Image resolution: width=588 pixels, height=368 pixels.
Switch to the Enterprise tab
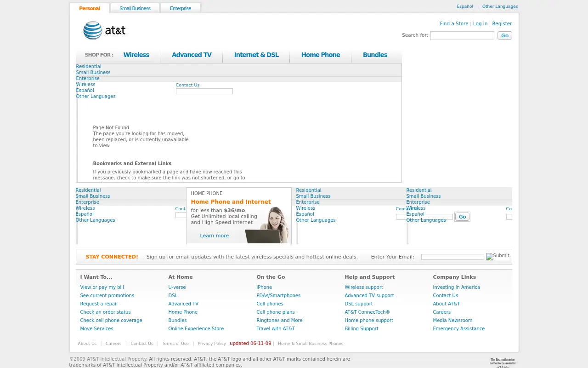click(181, 8)
